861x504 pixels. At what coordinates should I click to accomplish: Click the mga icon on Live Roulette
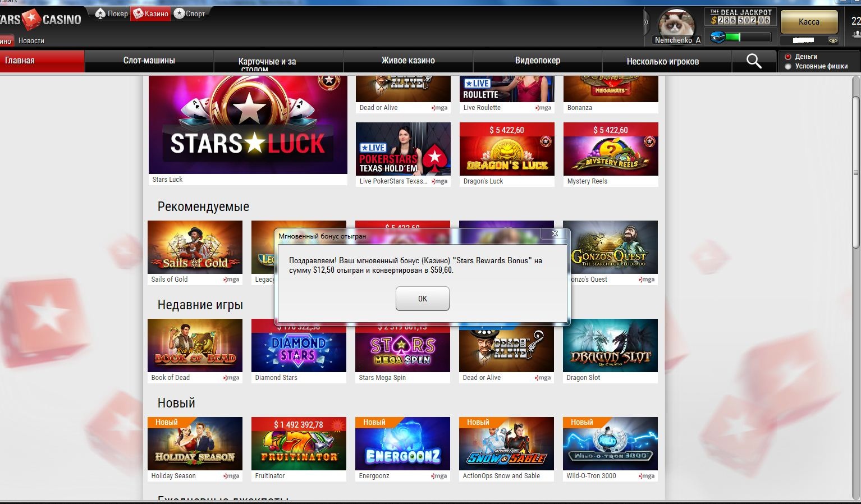[x=543, y=108]
